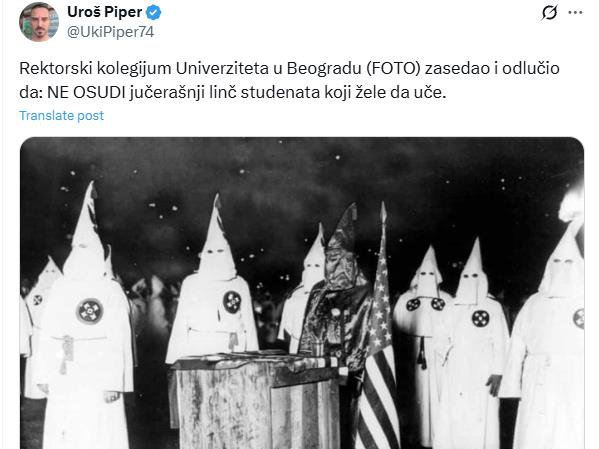Open the three-dot more options menu
The width and height of the screenshot is (599, 449).
[x=575, y=13]
